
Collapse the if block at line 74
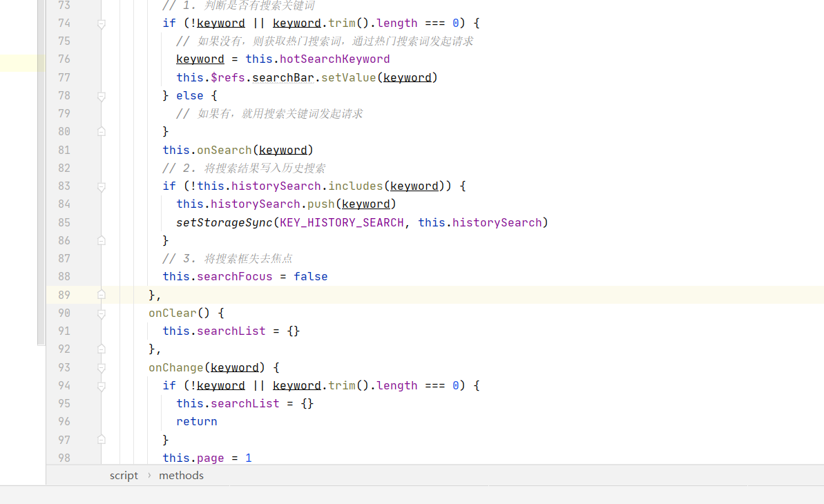(102, 23)
